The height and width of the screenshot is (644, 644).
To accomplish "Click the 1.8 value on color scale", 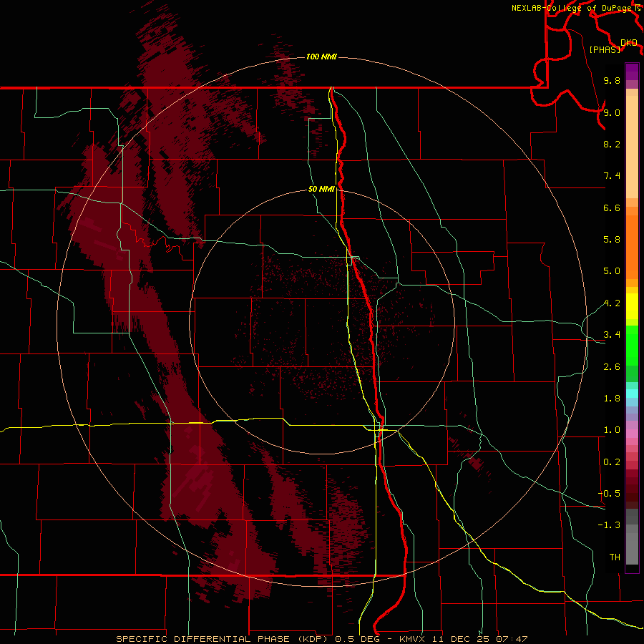I will 612,399.
